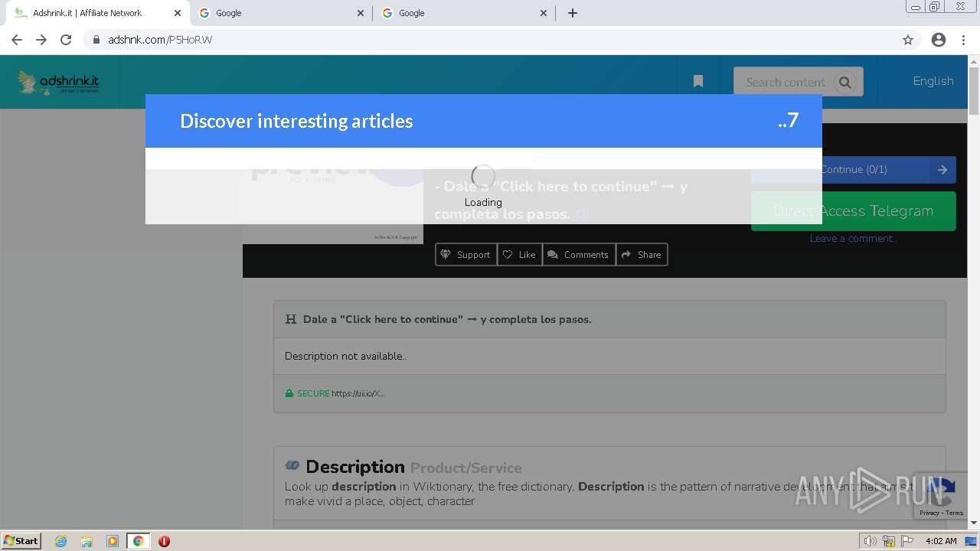Open reCAPTCHA Privacy link

(929, 513)
